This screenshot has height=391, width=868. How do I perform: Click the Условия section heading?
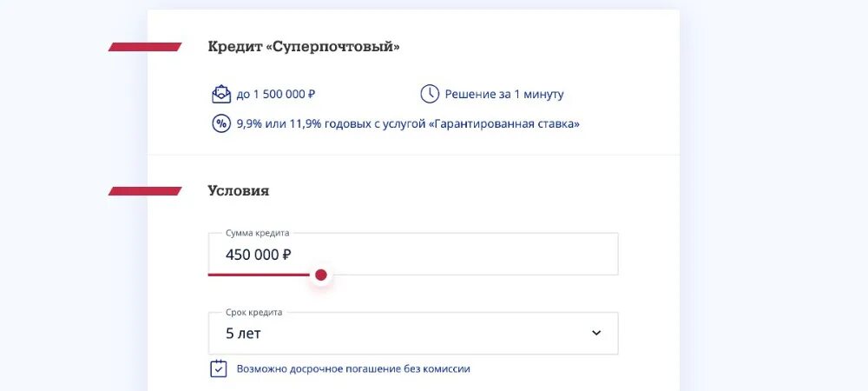click(x=239, y=191)
